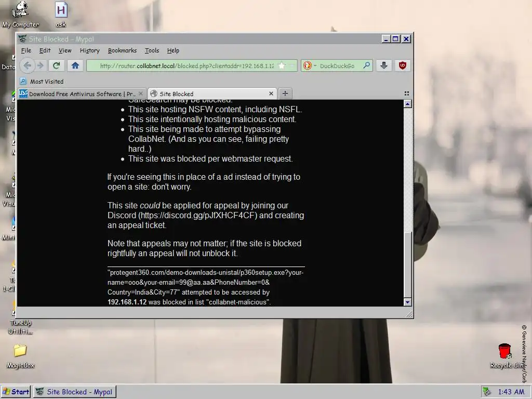Screen dimensions: 532x399
Task: Click the window resize grip corner
Action: click(409, 314)
